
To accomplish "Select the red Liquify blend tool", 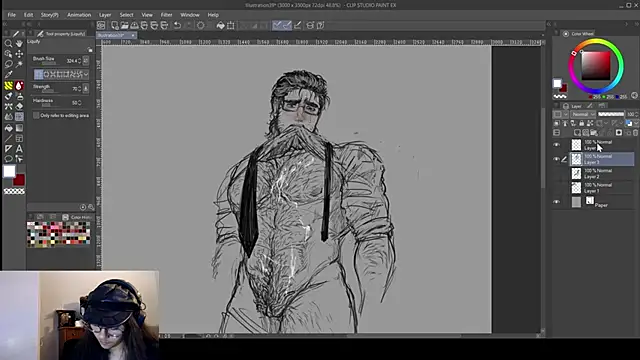I will [x=19, y=86].
